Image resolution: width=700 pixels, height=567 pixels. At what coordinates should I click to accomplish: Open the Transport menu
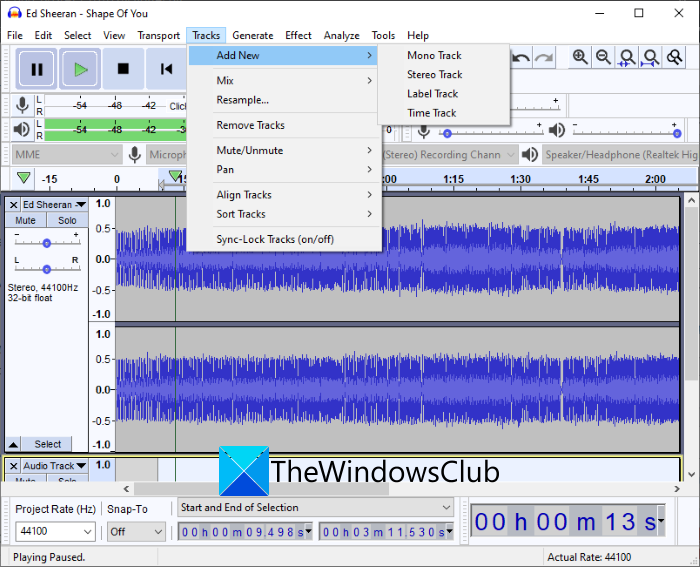click(158, 35)
